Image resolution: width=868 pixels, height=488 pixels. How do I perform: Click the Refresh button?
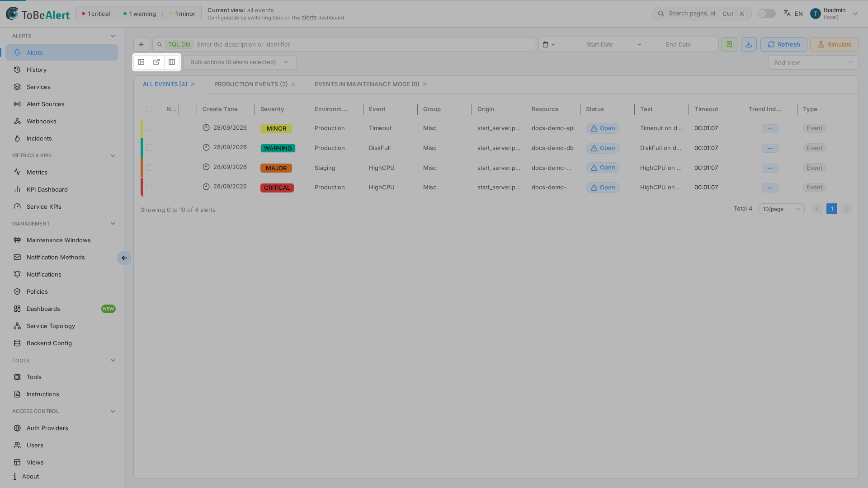pos(783,44)
